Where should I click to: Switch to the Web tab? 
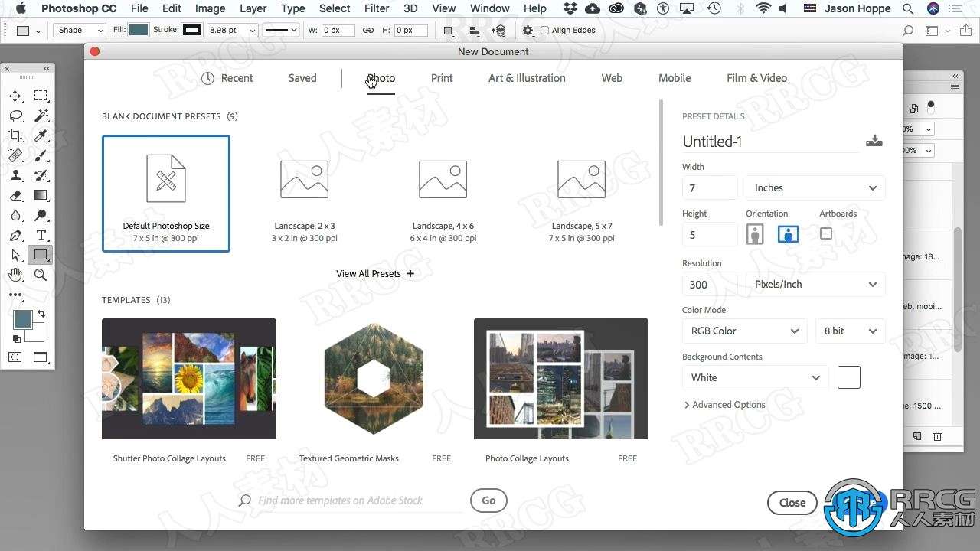click(612, 78)
